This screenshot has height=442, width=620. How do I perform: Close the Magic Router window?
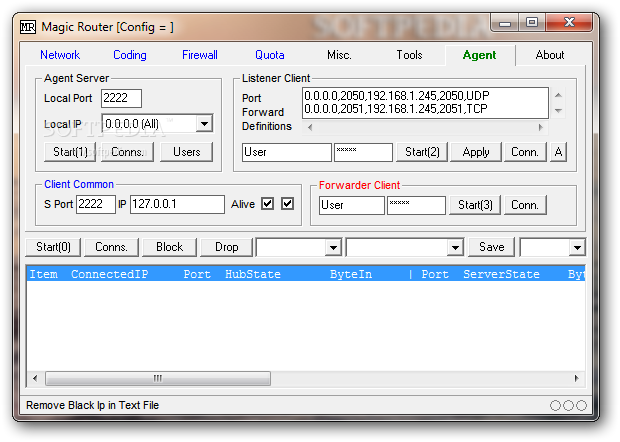tap(569, 23)
